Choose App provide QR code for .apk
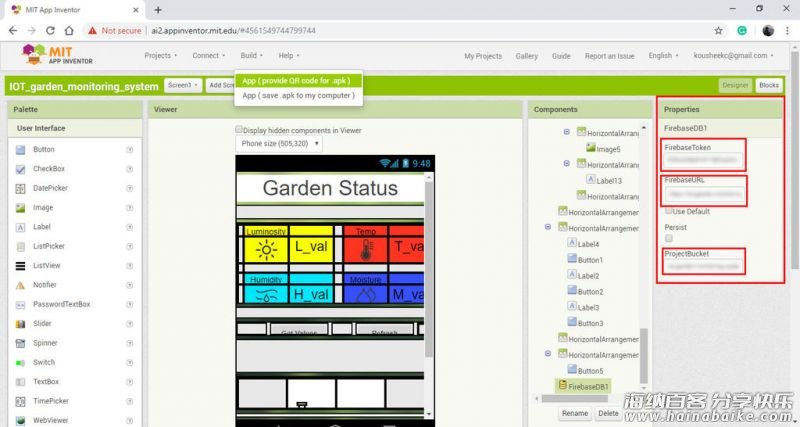Image resolution: width=800 pixels, height=427 pixels. pos(298,81)
